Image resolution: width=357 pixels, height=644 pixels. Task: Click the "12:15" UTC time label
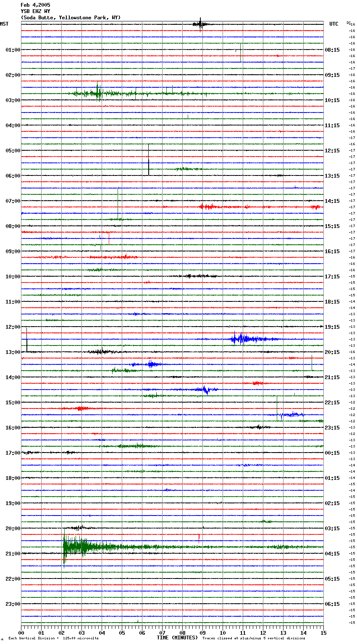point(332,151)
